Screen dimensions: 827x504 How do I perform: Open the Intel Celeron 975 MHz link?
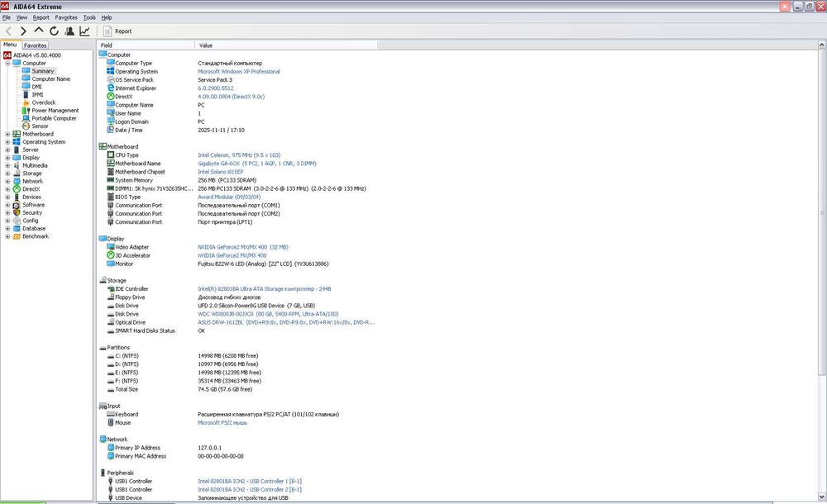(x=239, y=155)
